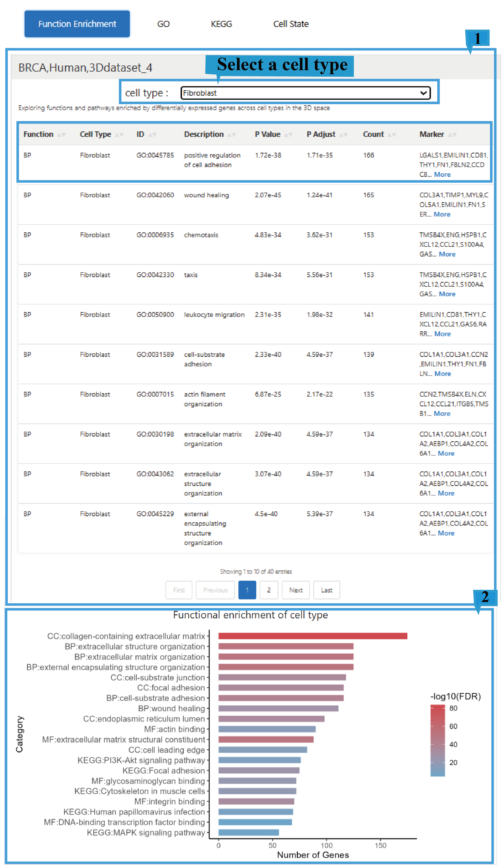Jump to the Last page
Image resolution: width=504 pixels, height=868 pixels.
point(326,590)
